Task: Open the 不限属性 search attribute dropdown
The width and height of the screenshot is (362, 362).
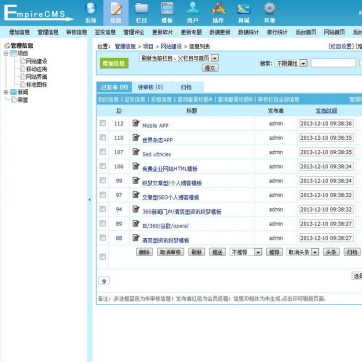Action: point(291,63)
